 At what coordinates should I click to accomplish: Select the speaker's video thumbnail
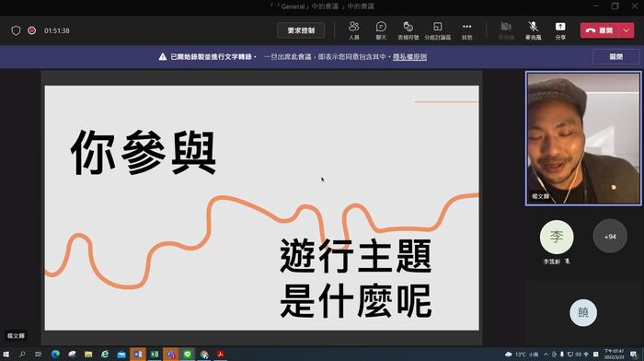pos(583,138)
